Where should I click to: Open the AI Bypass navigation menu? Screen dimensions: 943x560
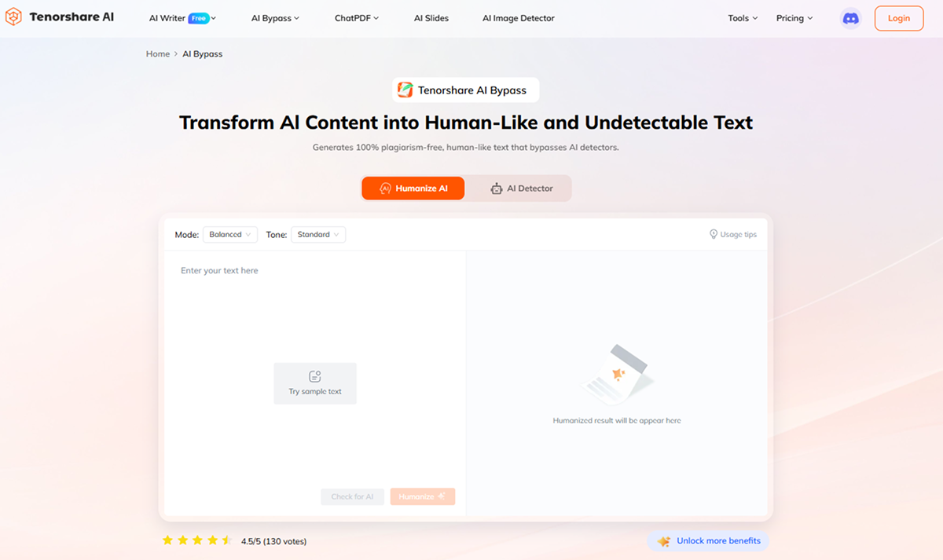click(275, 18)
